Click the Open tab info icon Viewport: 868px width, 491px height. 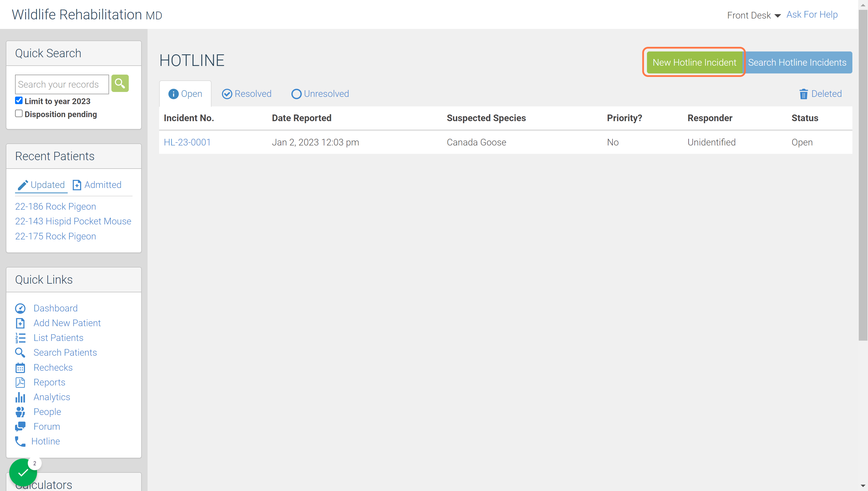click(x=173, y=94)
